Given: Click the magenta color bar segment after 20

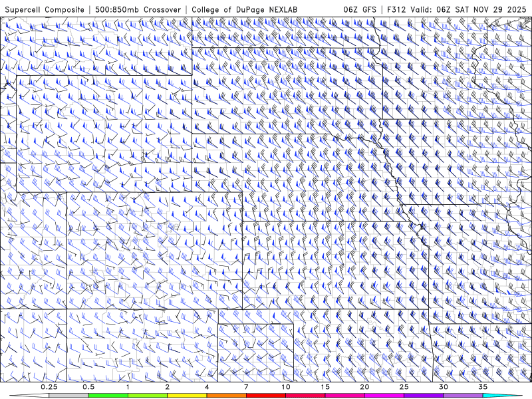Looking at the screenshot, I should 384,396.
